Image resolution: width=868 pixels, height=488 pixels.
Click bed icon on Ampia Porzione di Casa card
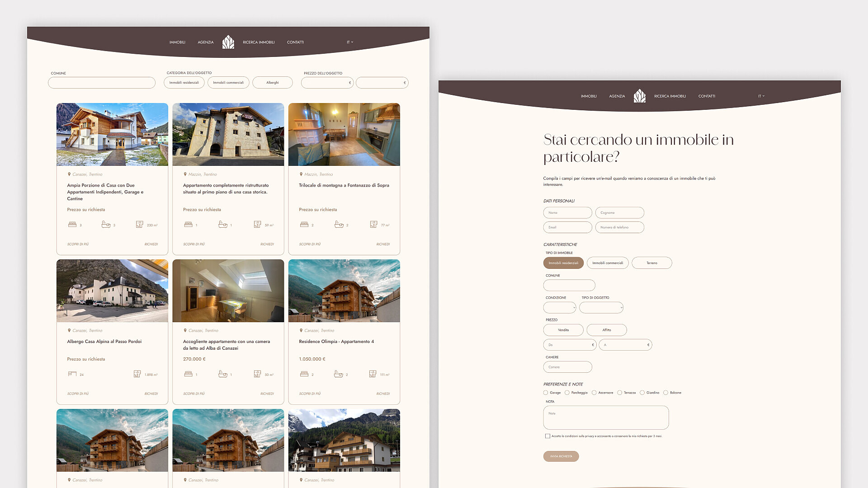point(72,224)
